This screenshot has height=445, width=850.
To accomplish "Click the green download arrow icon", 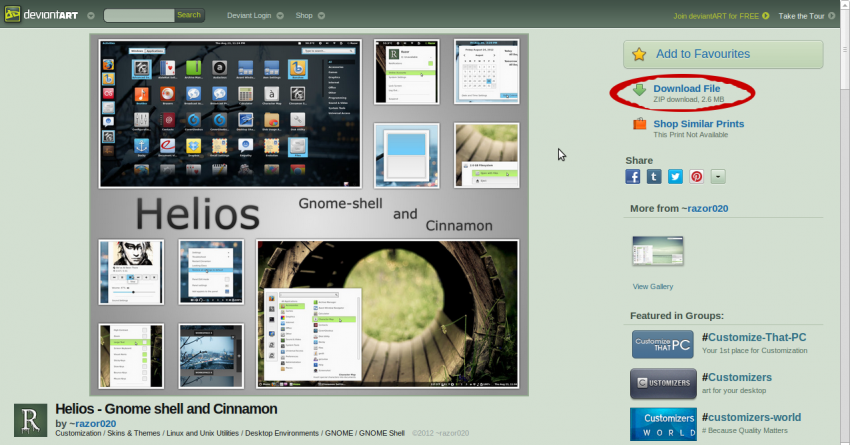I will [640, 89].
